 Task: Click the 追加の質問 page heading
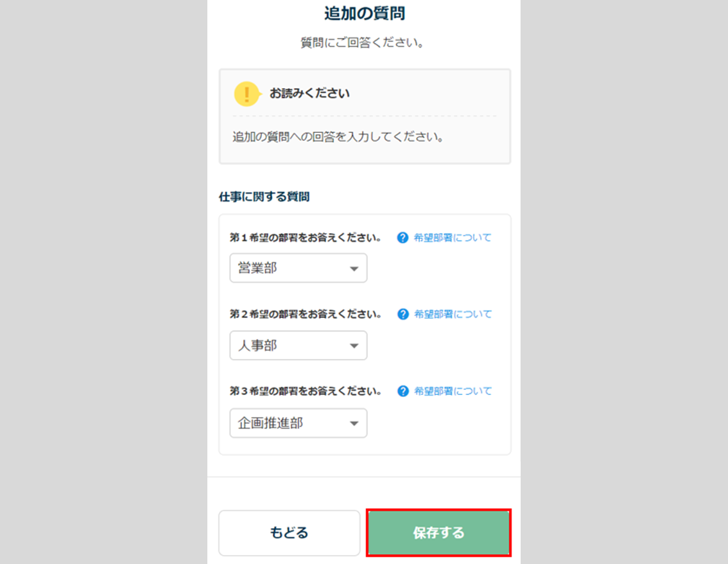(x=364, y=13)
